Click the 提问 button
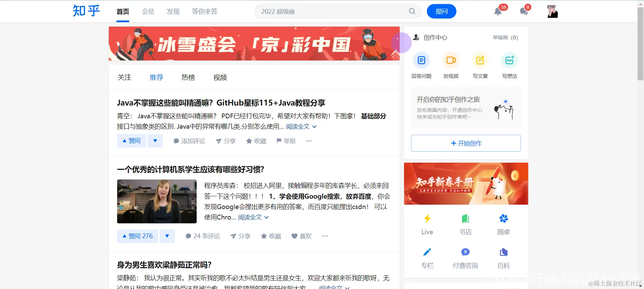The width and height of the screenshot is (644, 289). 442,11
